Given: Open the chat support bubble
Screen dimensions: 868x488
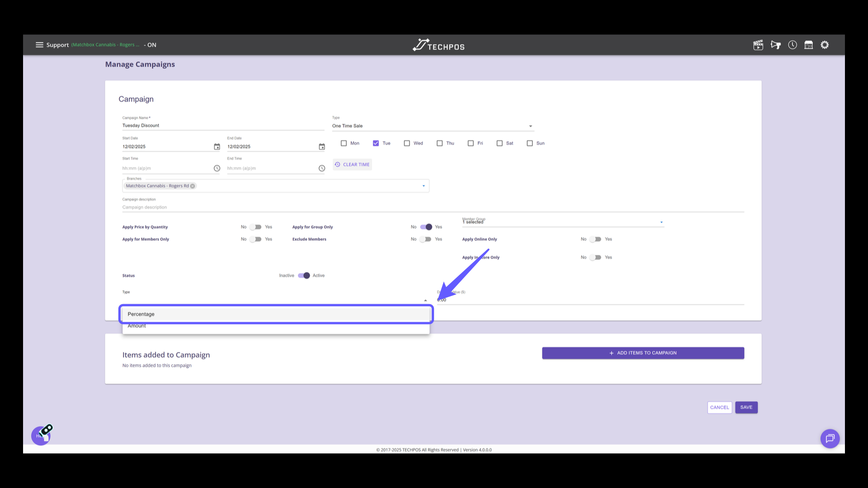Looking at the screenshot, I should (830, 438).
